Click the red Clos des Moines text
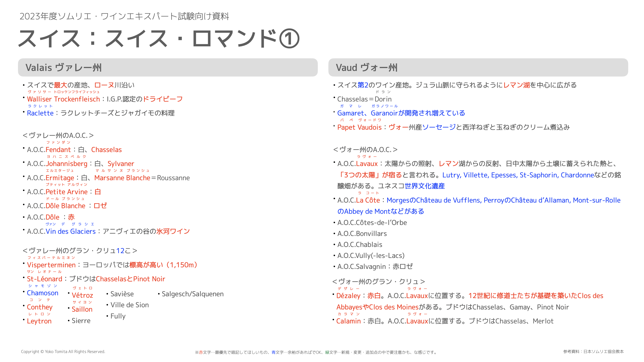Screen dimensions: 644x362 394,307
